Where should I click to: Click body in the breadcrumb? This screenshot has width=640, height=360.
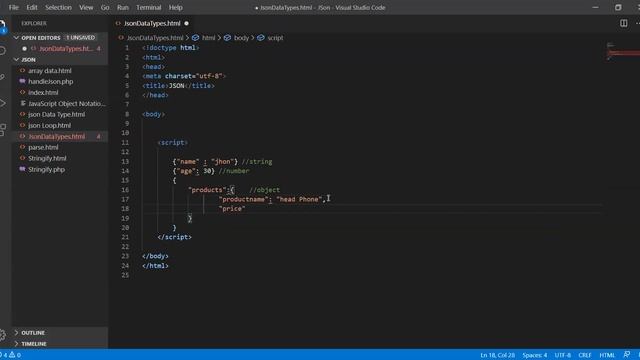[241, 38]
